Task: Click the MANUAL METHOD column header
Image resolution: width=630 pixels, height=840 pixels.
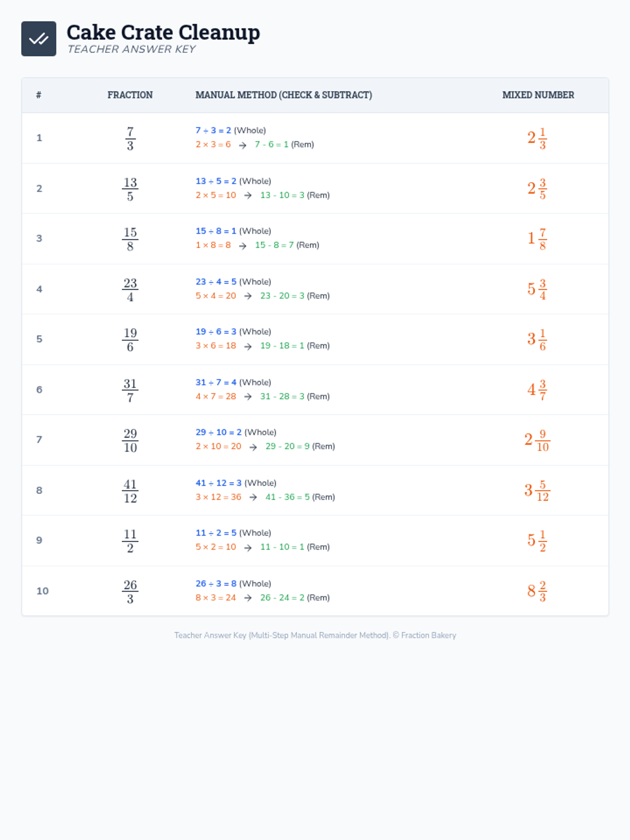Action: (283, 95)
